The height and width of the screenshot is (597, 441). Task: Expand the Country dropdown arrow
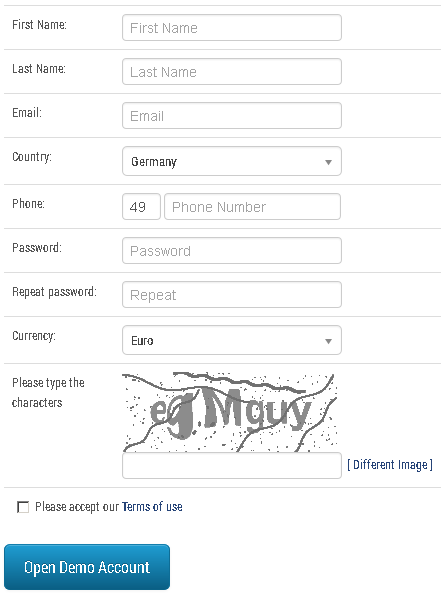point(328,162)
